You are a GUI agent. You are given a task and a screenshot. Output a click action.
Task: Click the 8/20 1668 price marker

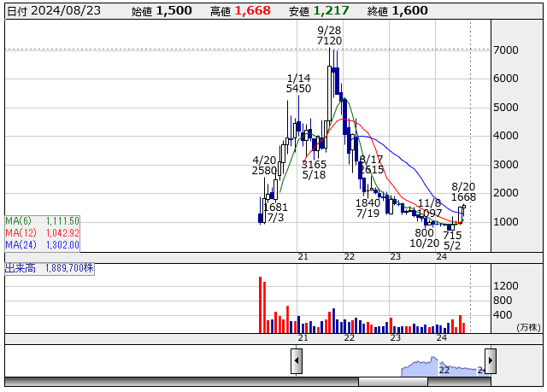463,191
